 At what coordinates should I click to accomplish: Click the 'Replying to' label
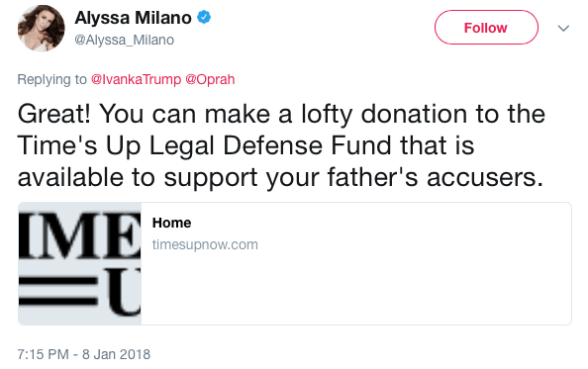51,80
